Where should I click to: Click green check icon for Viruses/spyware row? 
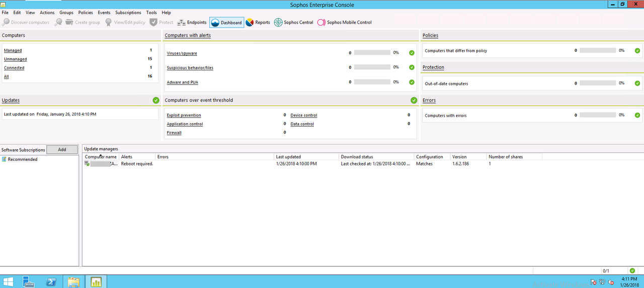pyautogui.click(x=412, y=53)
